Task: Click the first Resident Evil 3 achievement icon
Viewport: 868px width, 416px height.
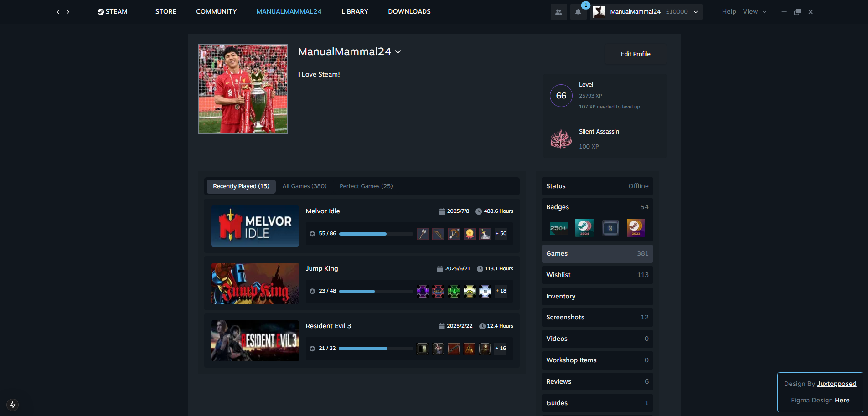Action: [x=423, y=349]
